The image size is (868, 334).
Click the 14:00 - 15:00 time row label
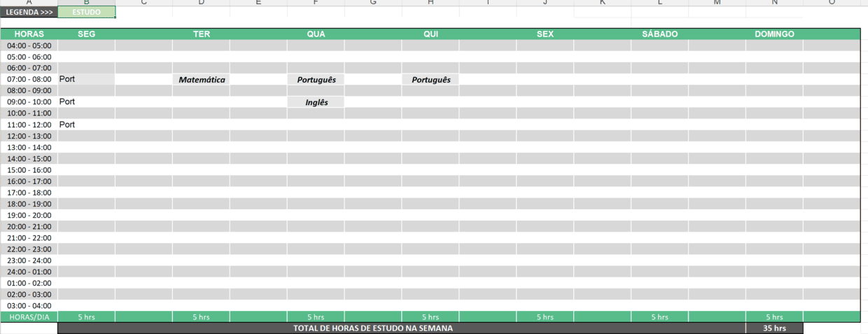[29, 158]
